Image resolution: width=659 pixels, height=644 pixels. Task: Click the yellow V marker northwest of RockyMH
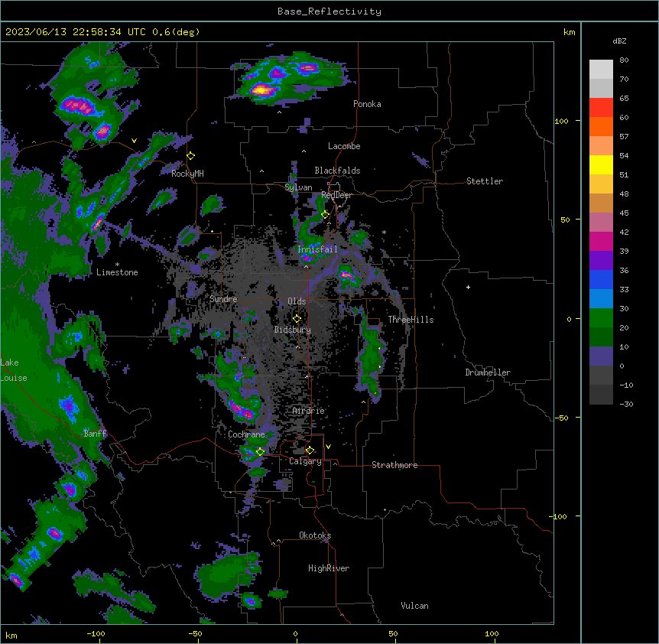click(134, 141)
